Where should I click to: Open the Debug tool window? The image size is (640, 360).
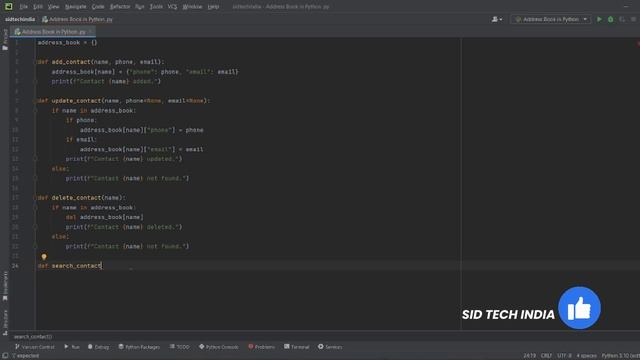click(98, 347)
